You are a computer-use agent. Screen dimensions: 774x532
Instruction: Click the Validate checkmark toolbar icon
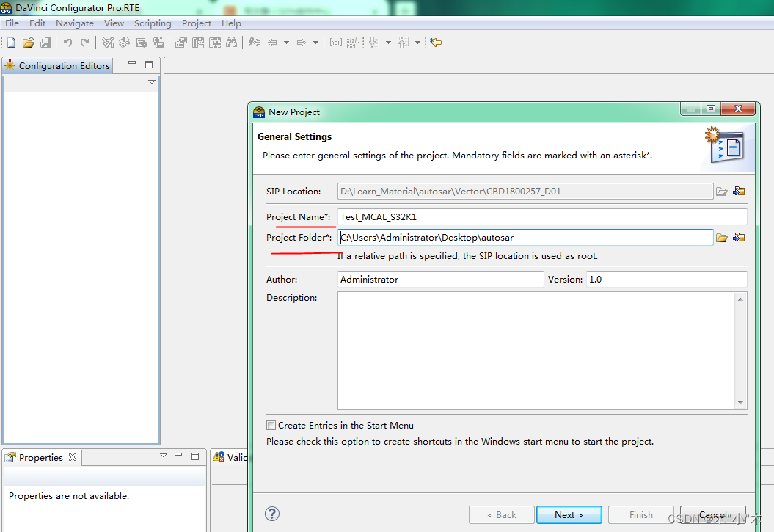(108, 43)
